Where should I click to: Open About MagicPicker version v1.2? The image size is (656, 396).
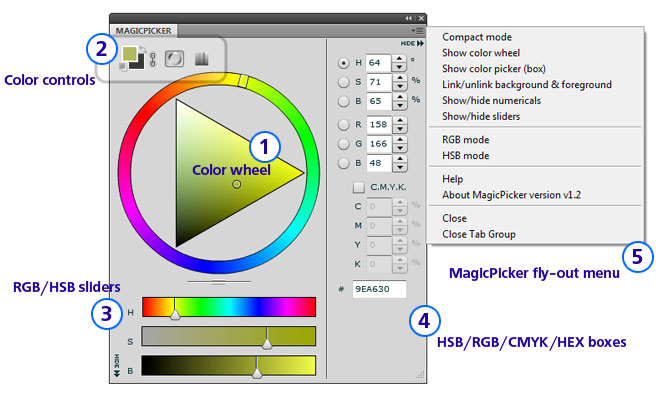tap(511, 195)
